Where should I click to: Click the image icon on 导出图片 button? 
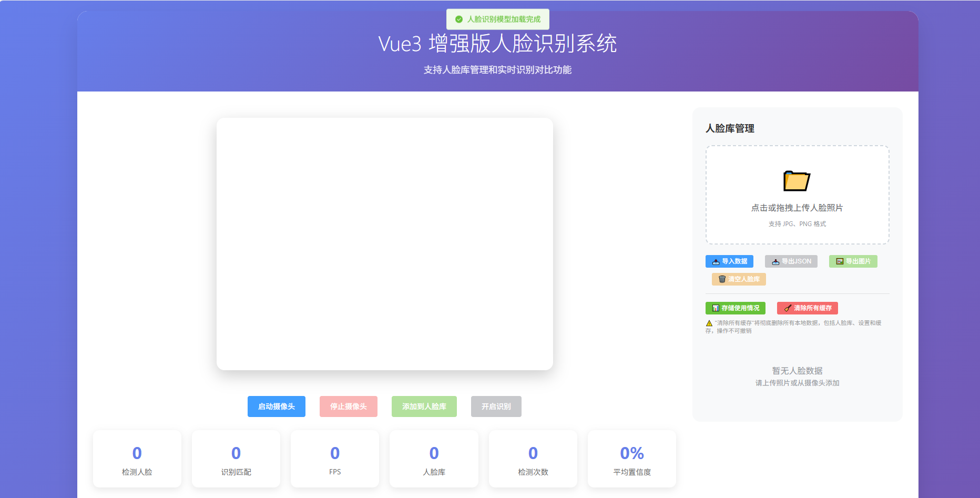[x=840, y=262]
